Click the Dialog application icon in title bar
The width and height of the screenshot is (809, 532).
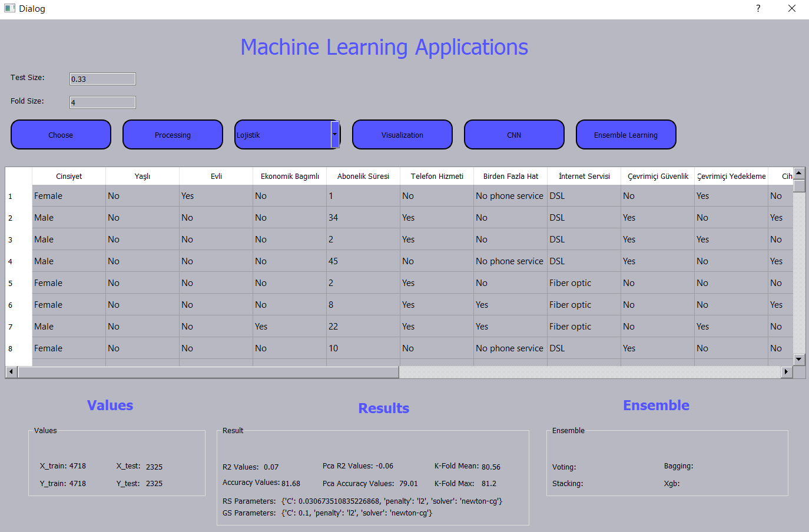[x=9, y=8]
